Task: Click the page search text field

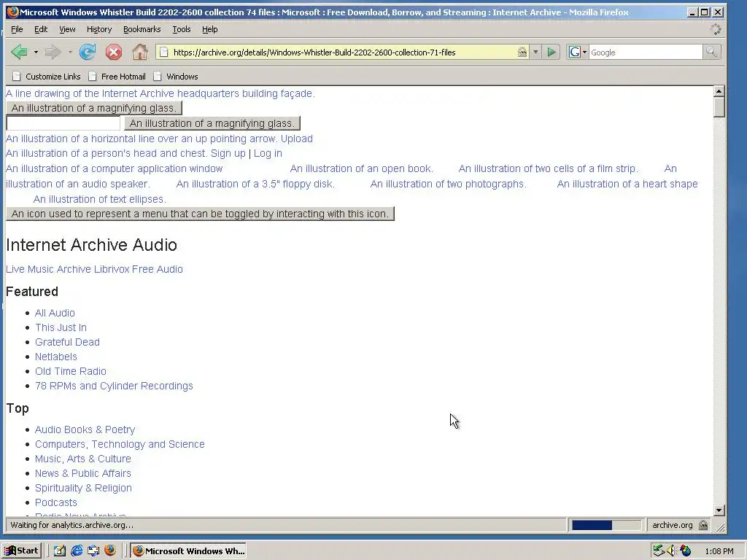Action: coord(63,122)
